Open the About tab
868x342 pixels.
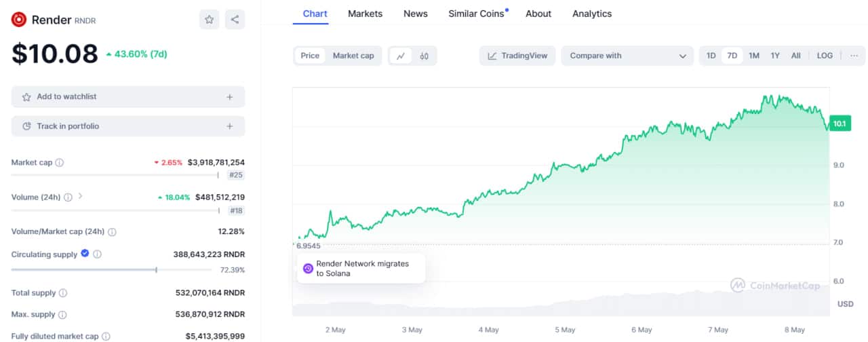coord(538,14)
